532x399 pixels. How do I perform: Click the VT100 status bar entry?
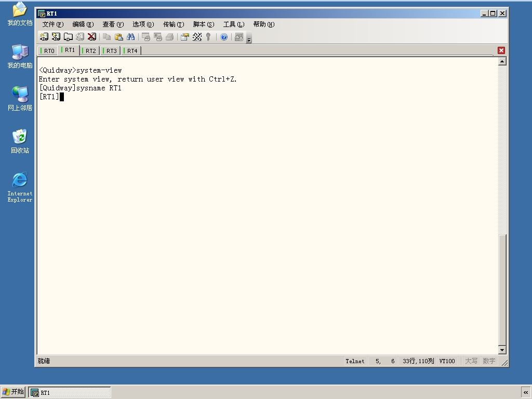click(x=447, y=361)
